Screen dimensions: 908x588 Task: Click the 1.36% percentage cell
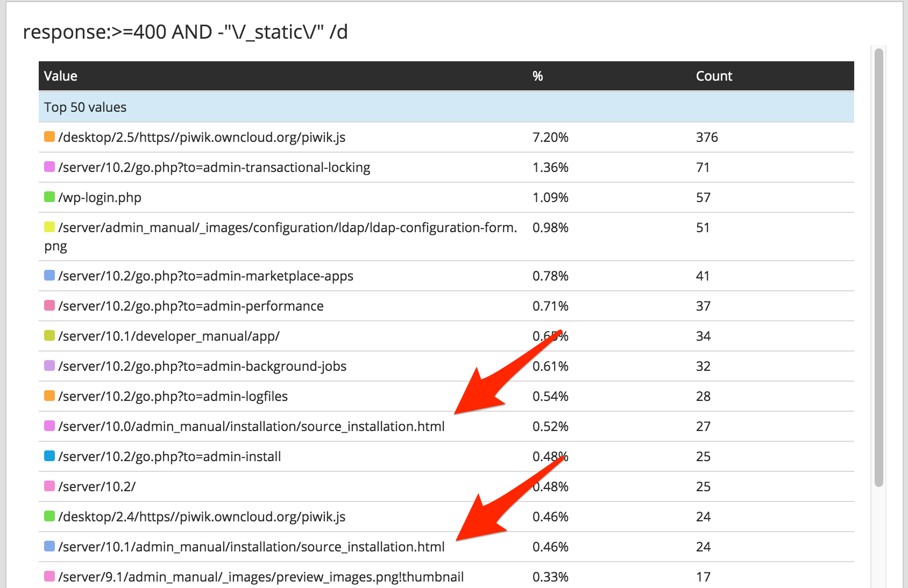click(550, 167)
